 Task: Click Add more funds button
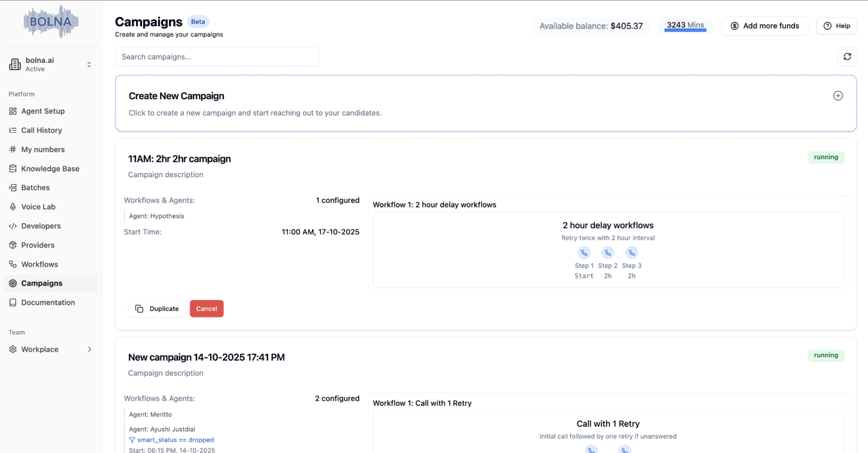(x=764, y=26)
